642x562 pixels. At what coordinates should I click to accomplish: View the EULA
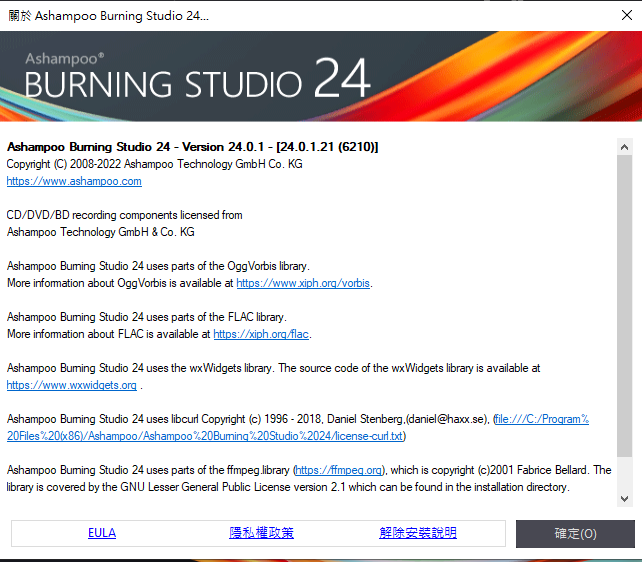(102, 533)
